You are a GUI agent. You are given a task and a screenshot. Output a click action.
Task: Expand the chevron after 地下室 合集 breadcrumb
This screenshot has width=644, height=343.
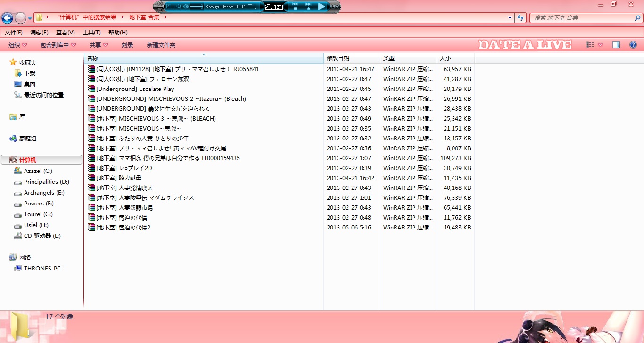pyautogui.click(x=165, y=17)
